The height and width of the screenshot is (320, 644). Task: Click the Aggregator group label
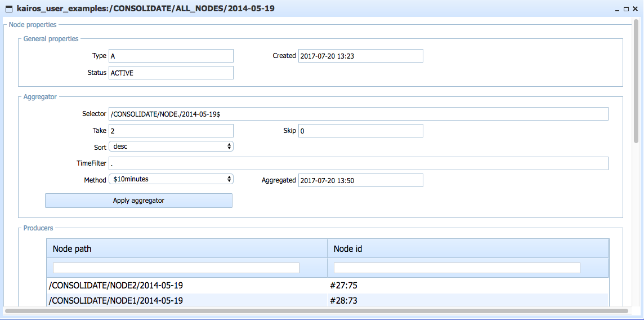tap(41, 97)
